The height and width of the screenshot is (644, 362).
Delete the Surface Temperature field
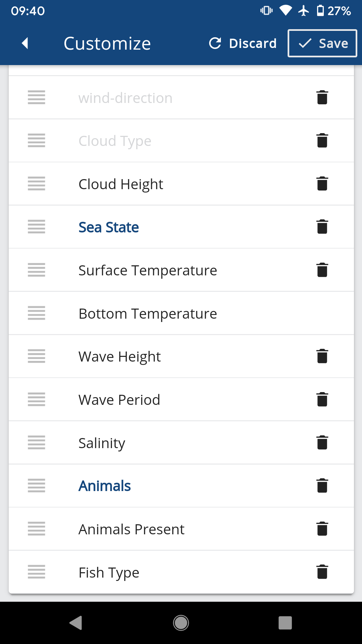pos(322,270)
